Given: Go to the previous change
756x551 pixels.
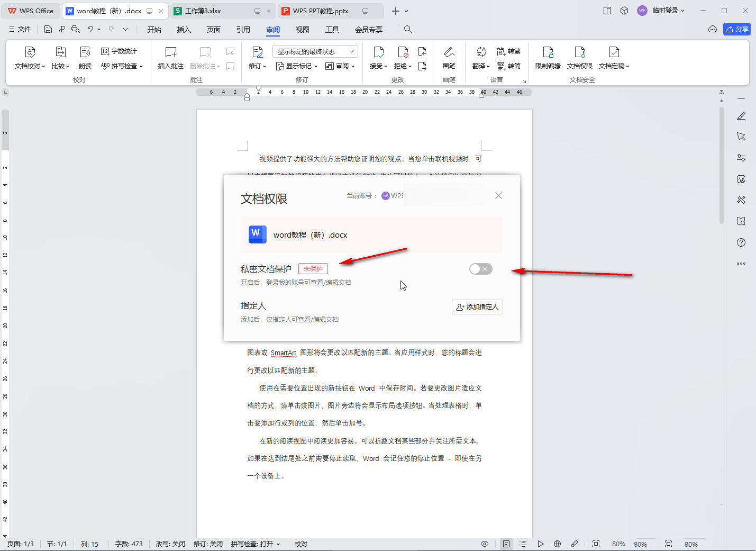Looking at the screenshot, I should 422,51.
